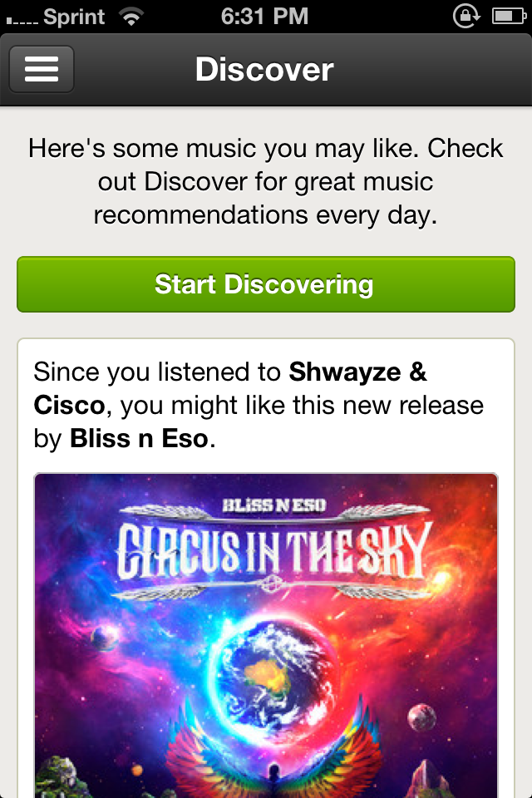Tap the 'Here's some music' intro text
Screen dimensions: 532x798
point(266,181)
